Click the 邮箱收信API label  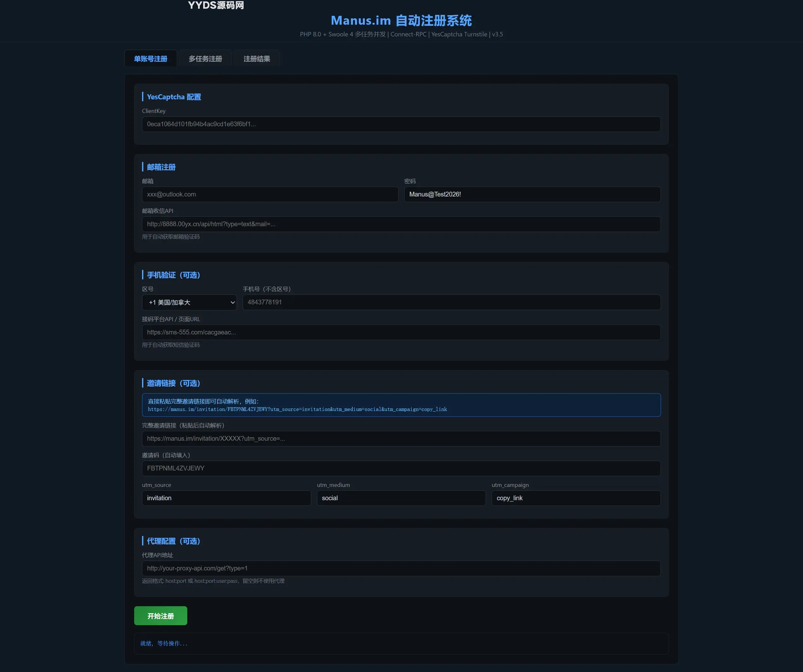(x=158, y=211)
